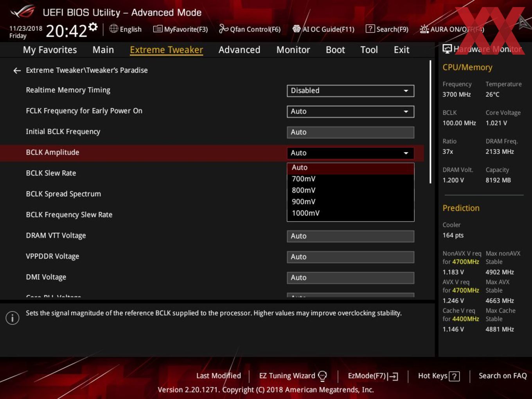Choose 1000mV option
The height and width of the screenshot is (399, 532).
coord(350,213)
